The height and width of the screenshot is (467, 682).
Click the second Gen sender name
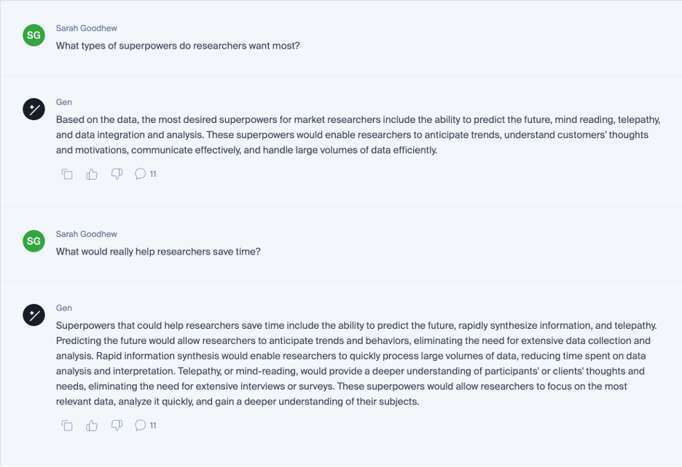coord(64,308)
